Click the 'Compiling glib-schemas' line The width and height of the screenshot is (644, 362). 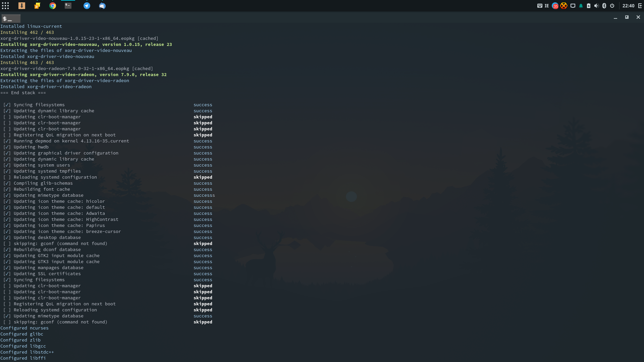[x=43, y=183]
